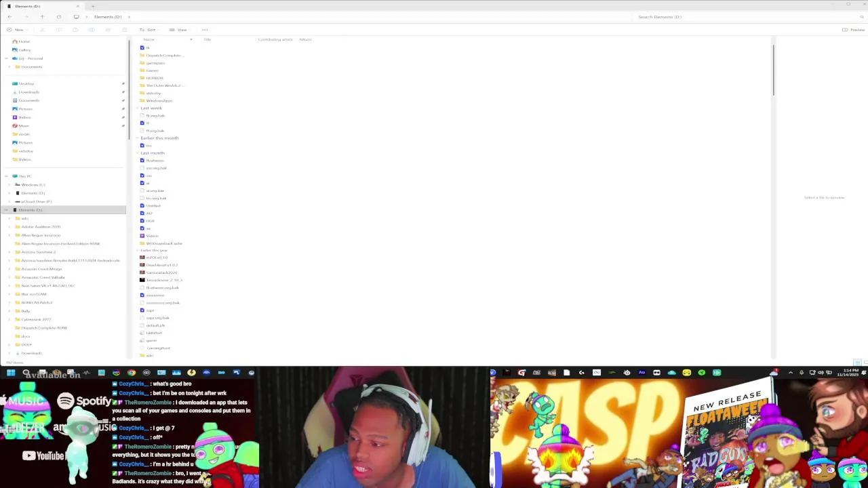This screenshot has width=868, height=488.
Task: Select the HORROR folder
Action: coord(151,78)
